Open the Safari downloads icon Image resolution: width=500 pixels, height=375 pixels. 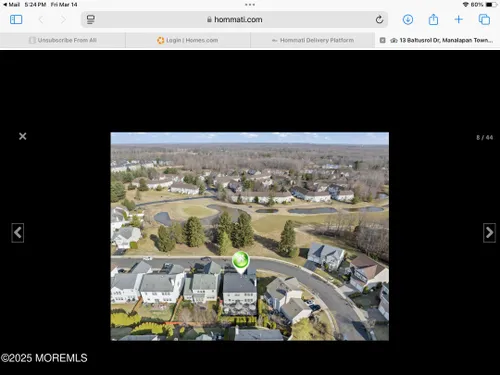(408, 20)
